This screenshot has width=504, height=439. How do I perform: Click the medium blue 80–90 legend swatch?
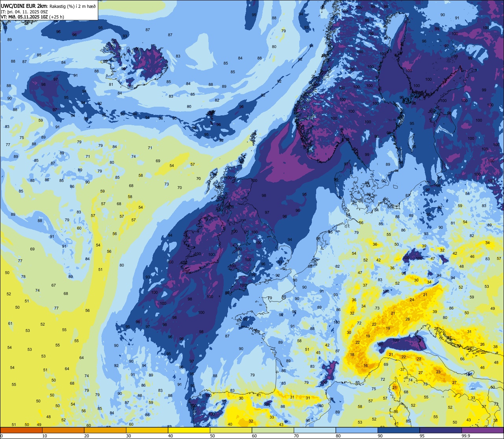tap(357, 430)
